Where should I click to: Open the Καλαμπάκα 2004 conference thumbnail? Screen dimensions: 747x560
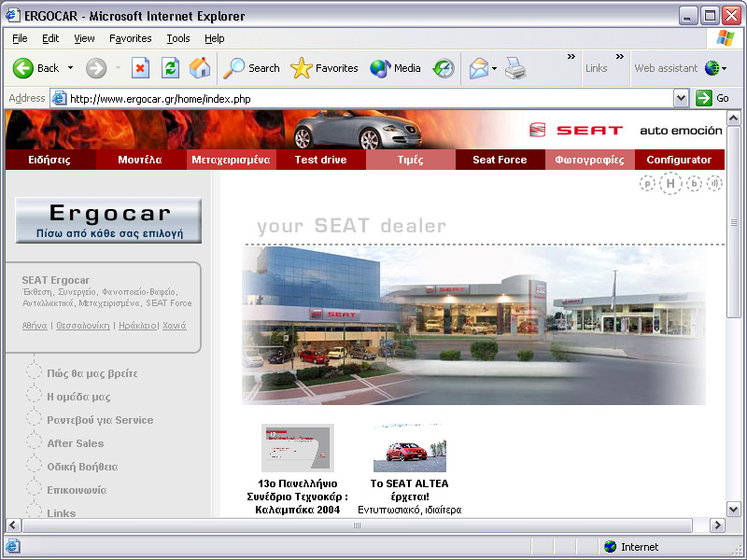click(x=298, y=448)
